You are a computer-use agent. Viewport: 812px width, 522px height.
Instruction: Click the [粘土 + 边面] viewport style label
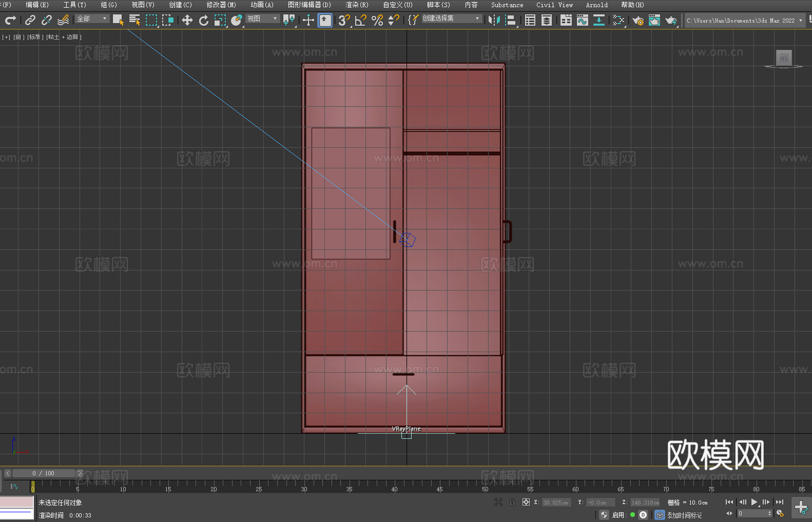point(64,37)
